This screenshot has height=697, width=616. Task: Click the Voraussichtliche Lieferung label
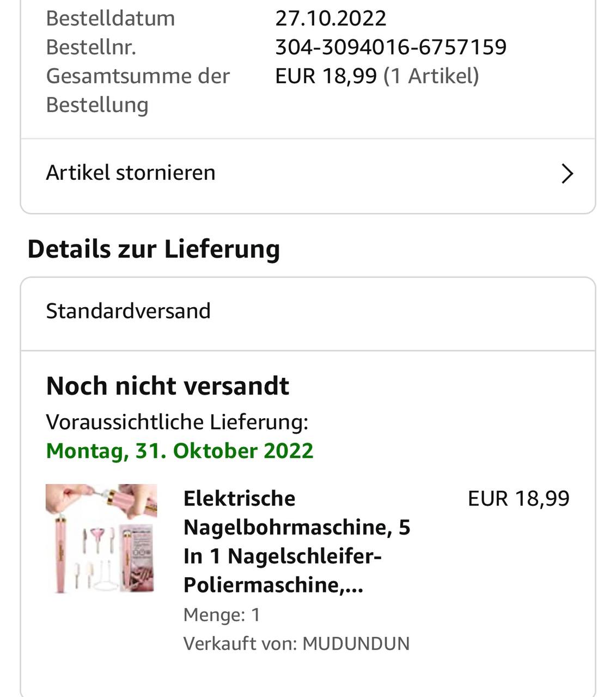click(x=177, y=422)
